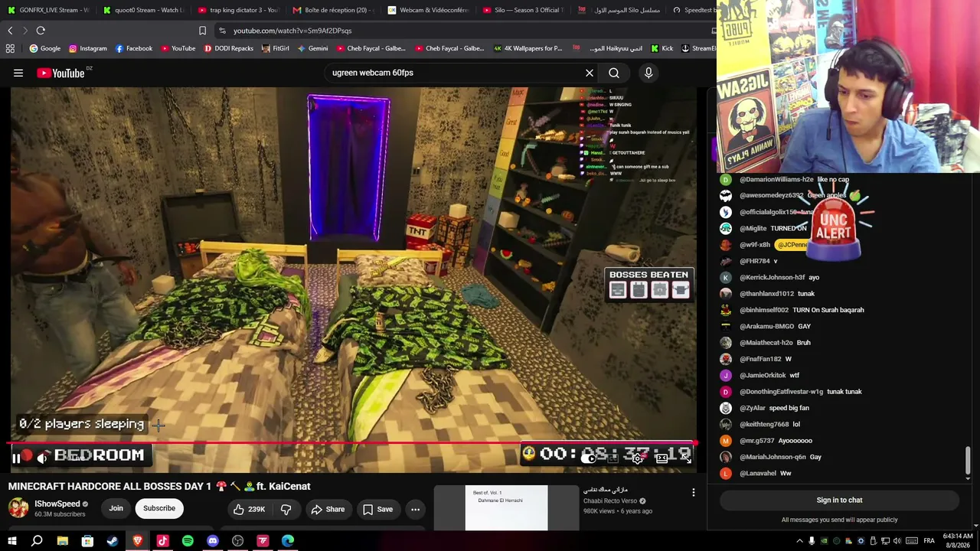Image resolution: width=980 pixels, height=551 pixels.
Task: Jump down with the chat scrollbar arrow
Action: [968, 479]
